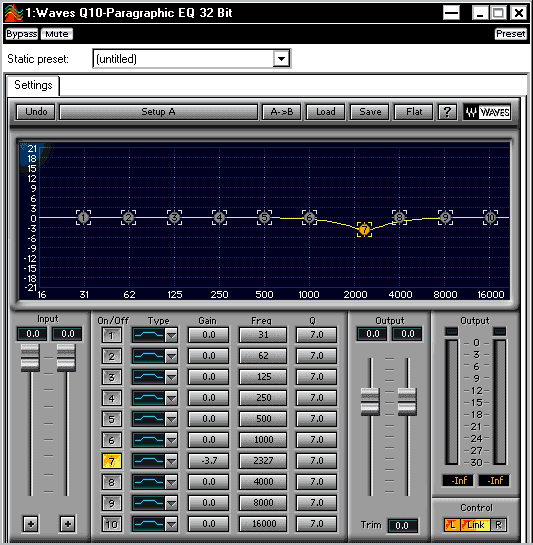Toggle band 1 on/off button
Image resolution: width=533 pixels, height=545 pixels.
(112, 335)
